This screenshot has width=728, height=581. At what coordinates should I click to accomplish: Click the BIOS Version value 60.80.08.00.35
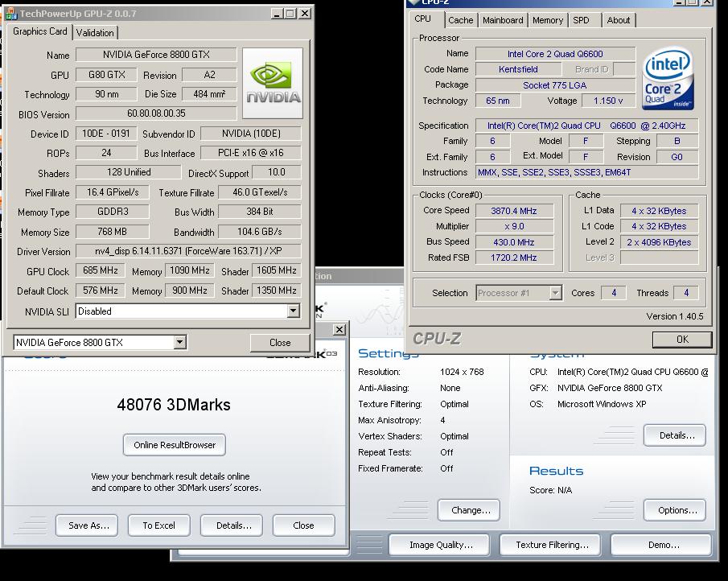pos(156,113)
